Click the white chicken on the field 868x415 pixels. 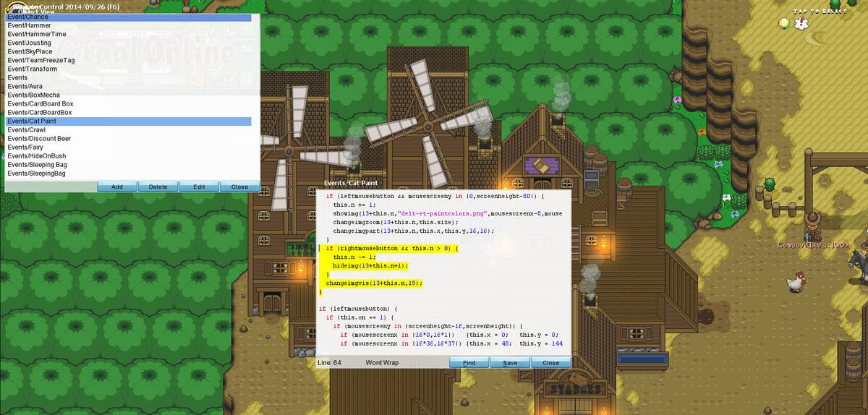tap(796, 281)
